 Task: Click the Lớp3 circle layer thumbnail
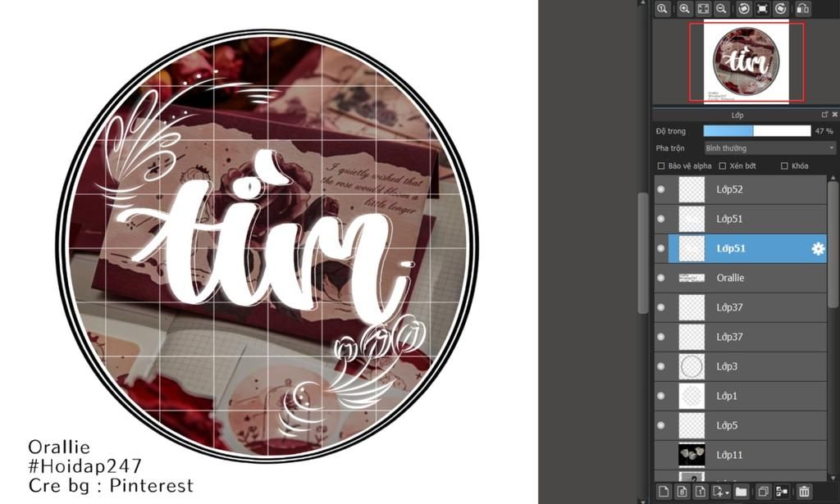coord(692,366)
